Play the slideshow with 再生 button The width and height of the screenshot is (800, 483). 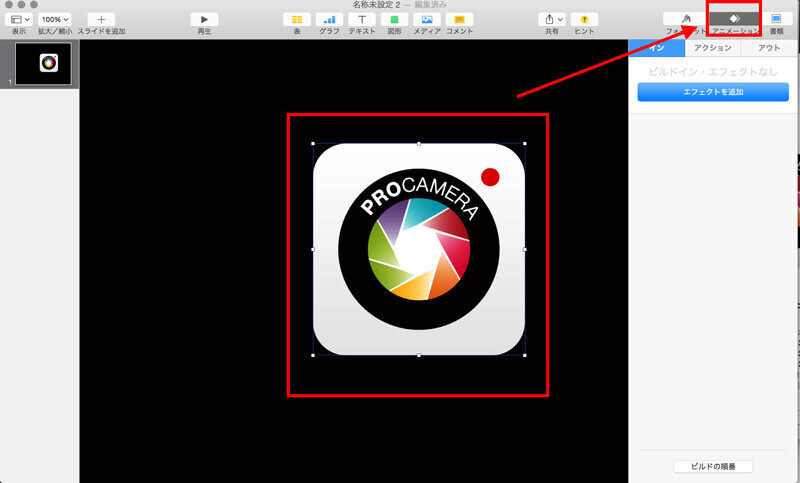click(204, 19)
